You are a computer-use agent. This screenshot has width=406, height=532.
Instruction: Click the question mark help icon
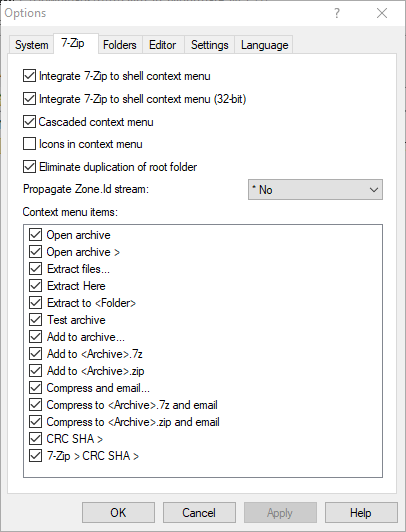tap(336, 13)
